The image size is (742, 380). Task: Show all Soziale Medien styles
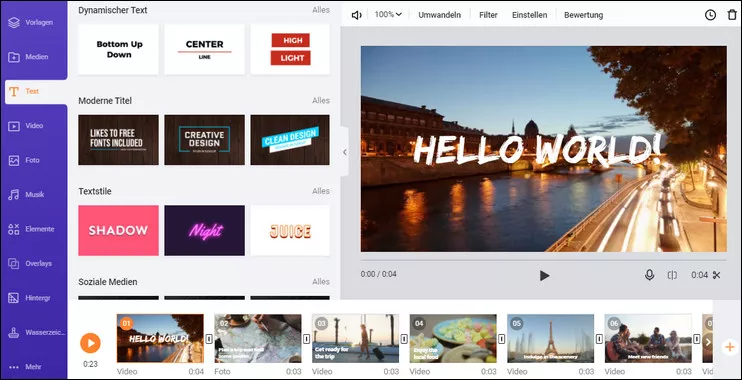click(x=321, y=282)
